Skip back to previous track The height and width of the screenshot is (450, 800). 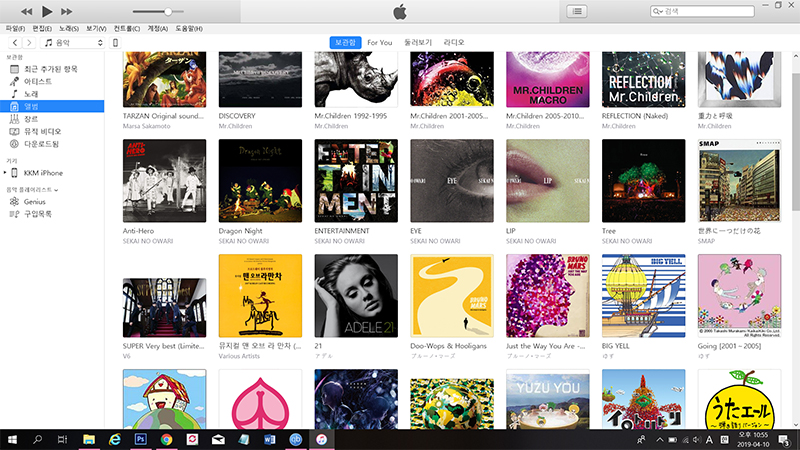click(27, 11)
